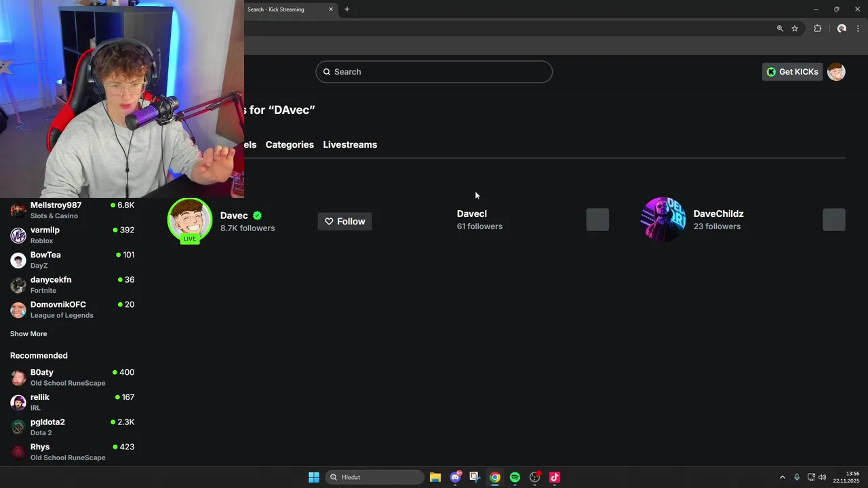Open the Windows Start menu
Screen dimensions: 868x488
coord(314,477)
